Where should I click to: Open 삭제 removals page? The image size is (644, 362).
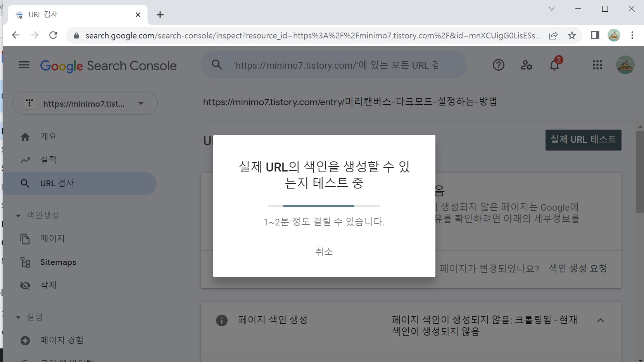79,286
